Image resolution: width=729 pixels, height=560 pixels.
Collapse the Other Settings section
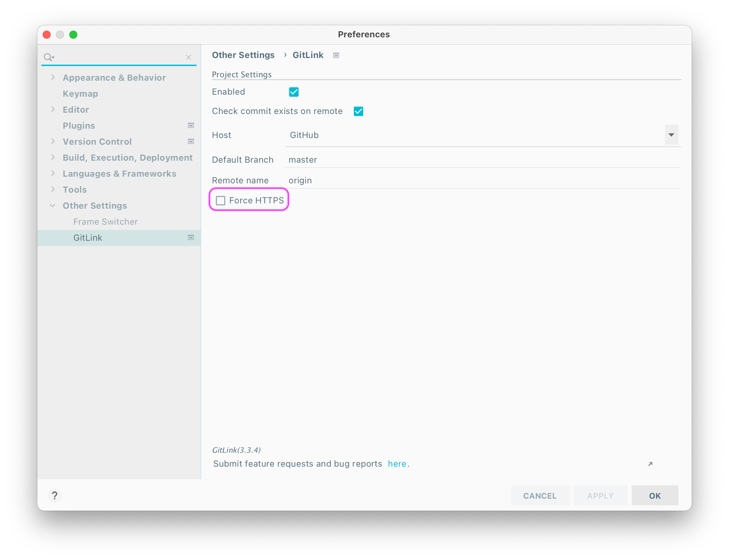pos(53,205)
